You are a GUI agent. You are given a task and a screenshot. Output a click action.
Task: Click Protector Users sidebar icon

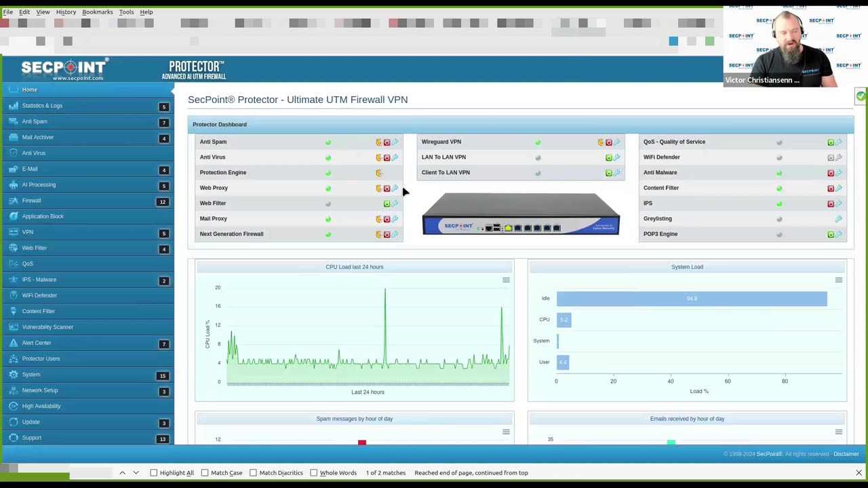pyautogui.click(x=14, y=359)
